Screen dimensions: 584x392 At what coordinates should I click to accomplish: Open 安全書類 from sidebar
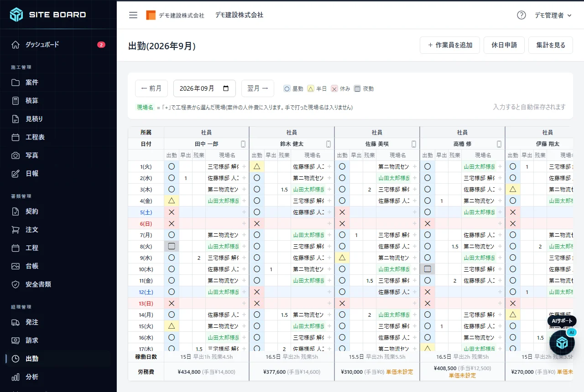click(x=58, y=284)
